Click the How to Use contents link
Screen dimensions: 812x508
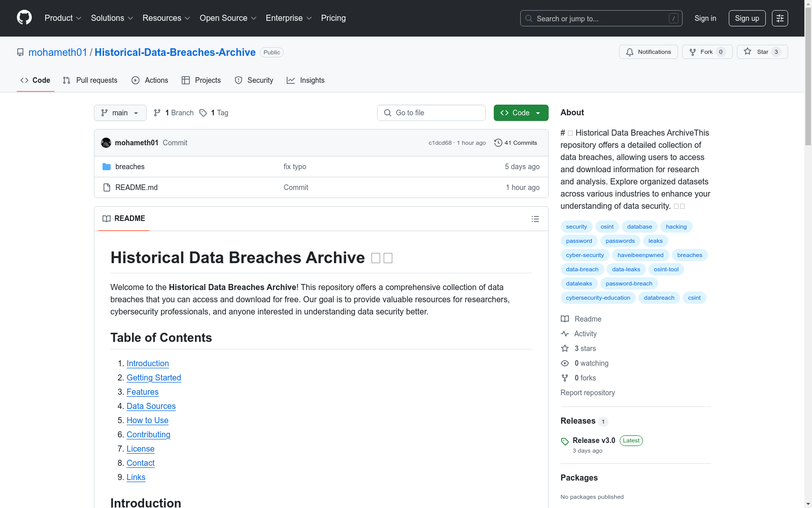(x=148, y=420)
